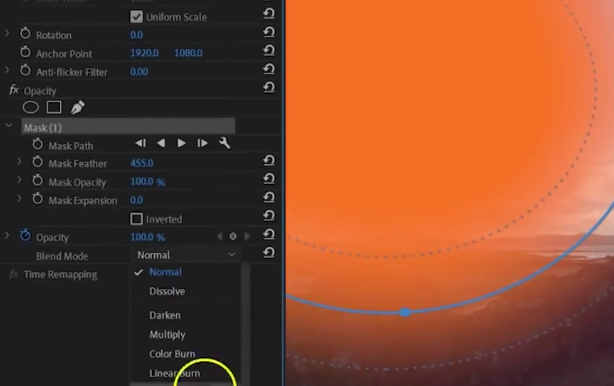Viewport: 614px width, 386px height.
Task: Edit Anchor Point Y value 1080.0
Action: pos(188,53)
